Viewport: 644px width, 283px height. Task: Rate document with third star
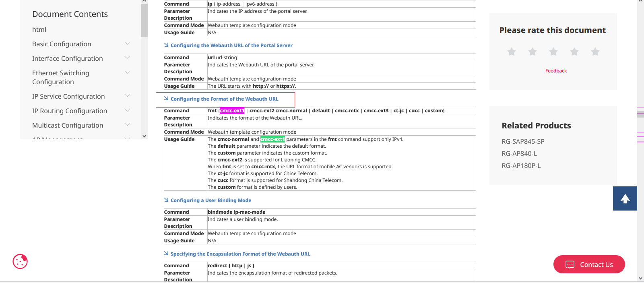(x=553, y=52)
